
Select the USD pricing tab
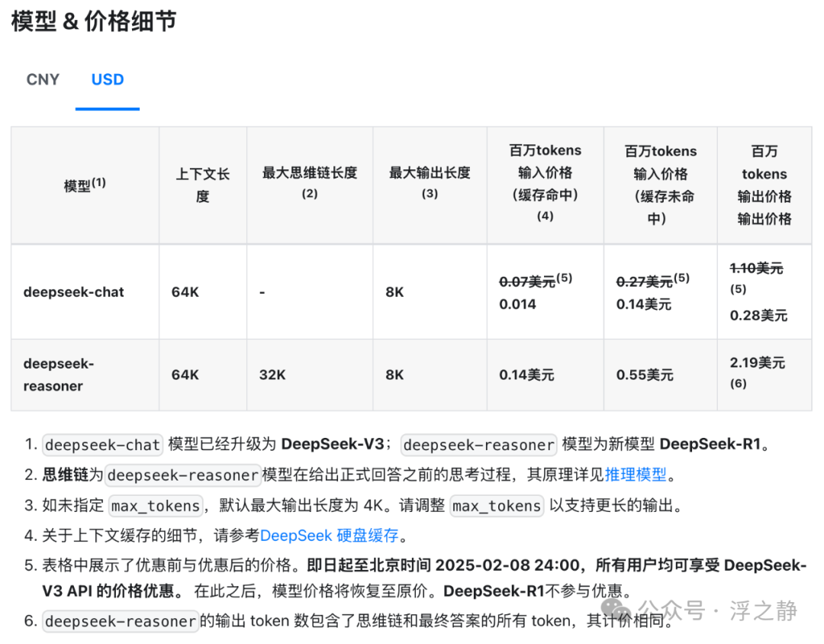[x=108, y=79]
